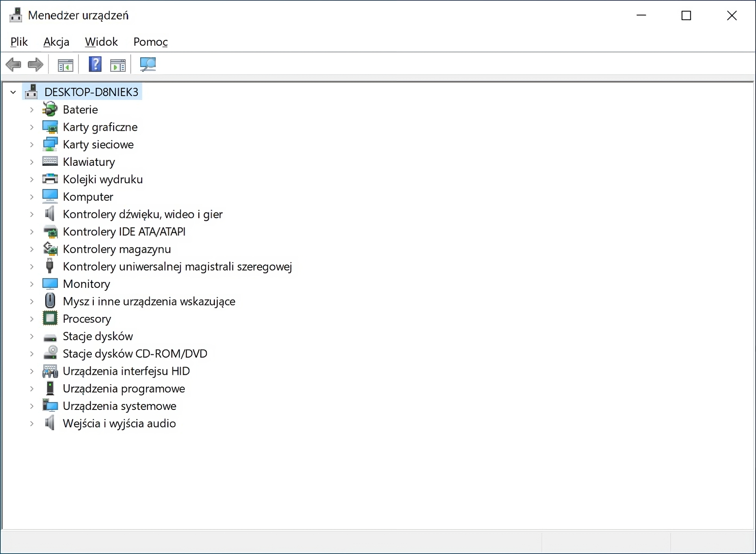Viewport: 756px width, 554px height.
Task: Click the keyboard icon beside Klawiatury
Action: pos(50,161)
